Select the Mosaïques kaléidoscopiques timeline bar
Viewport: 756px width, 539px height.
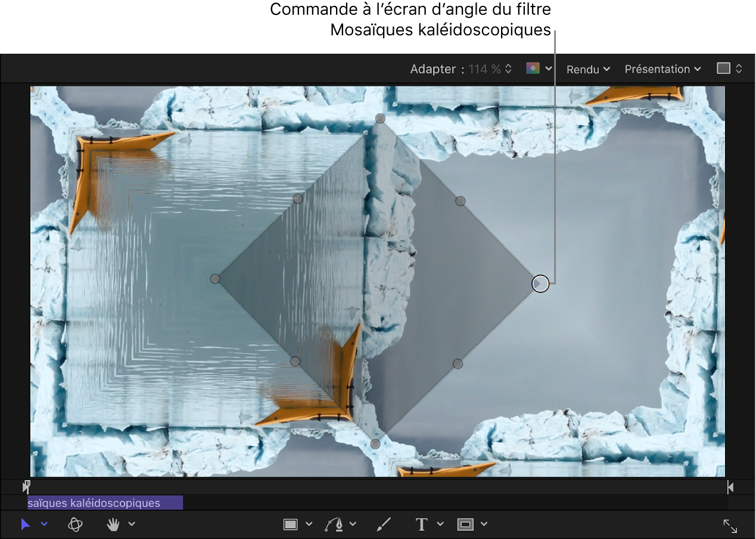[x=105, y=503]
